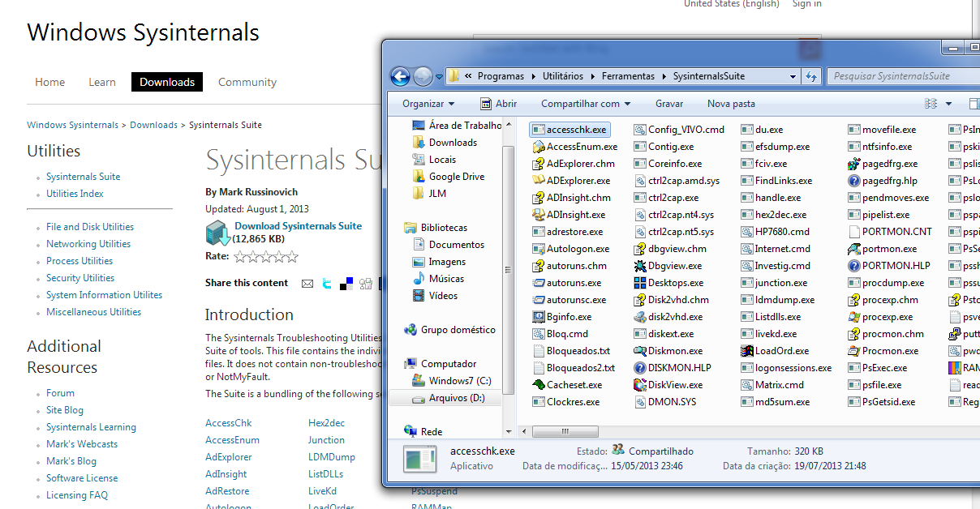Select Windows7 (C:) drive in navigation pane
980x509 pixels.
click(451, 381)
